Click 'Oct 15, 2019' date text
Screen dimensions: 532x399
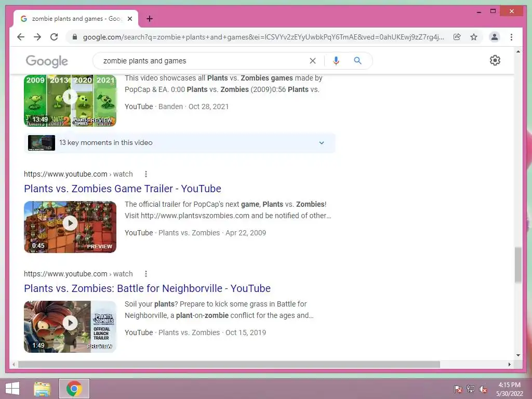tap(246, 332)
